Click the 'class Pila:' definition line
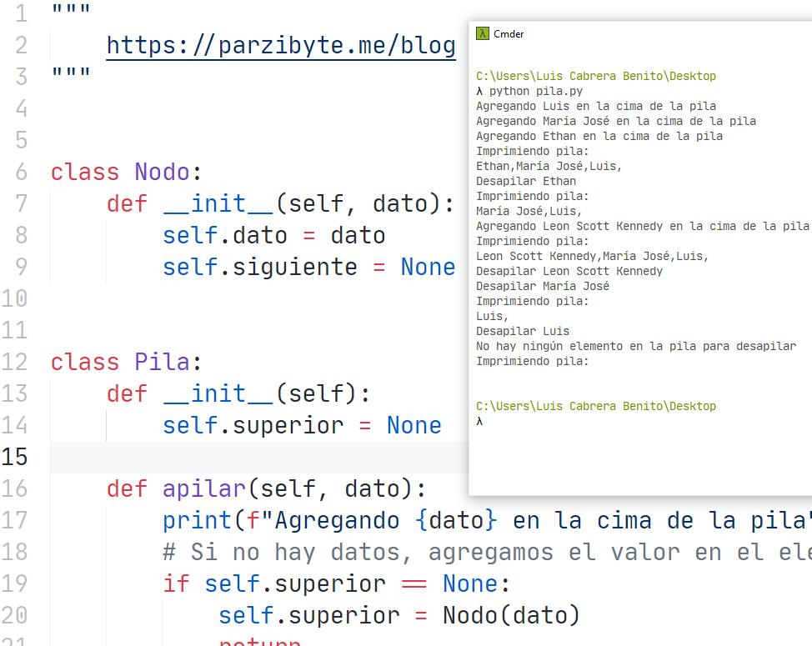 click(127, 362)
